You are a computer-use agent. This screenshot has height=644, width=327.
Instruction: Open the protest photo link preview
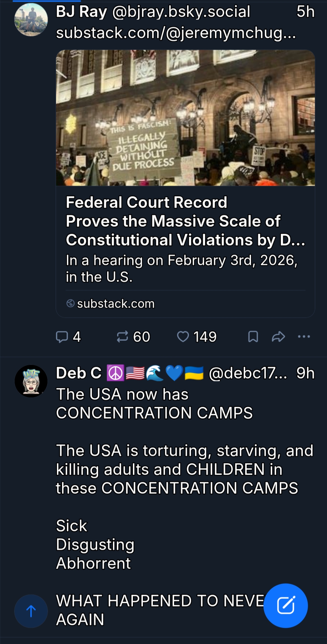pos(185,118)
